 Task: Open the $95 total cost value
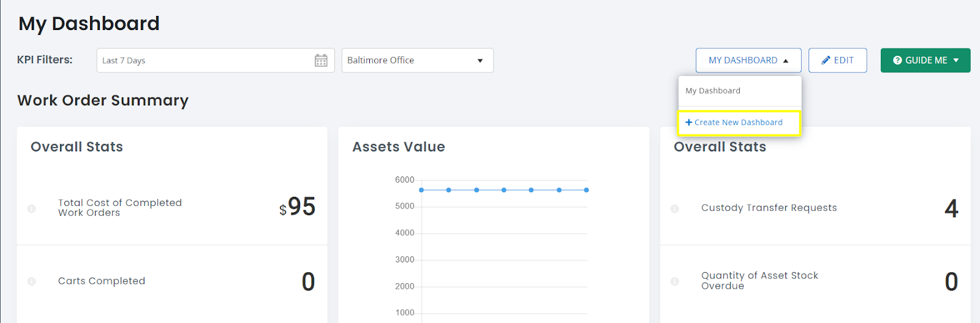click(297, 207)
